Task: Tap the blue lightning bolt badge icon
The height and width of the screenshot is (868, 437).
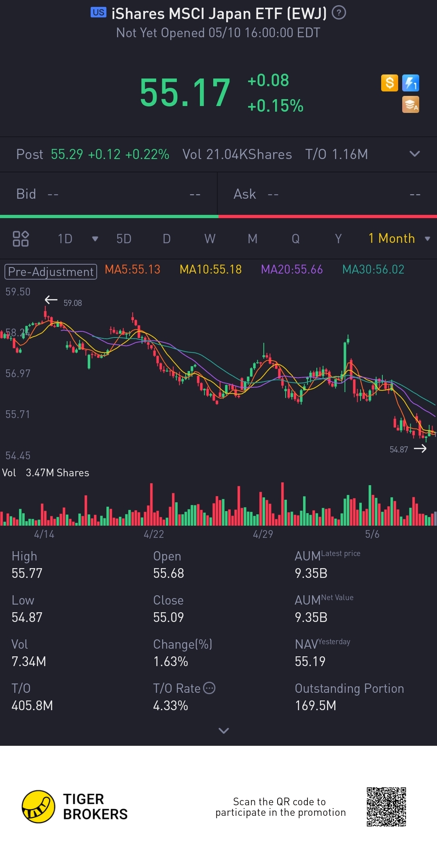Action: tap(411, 83)
